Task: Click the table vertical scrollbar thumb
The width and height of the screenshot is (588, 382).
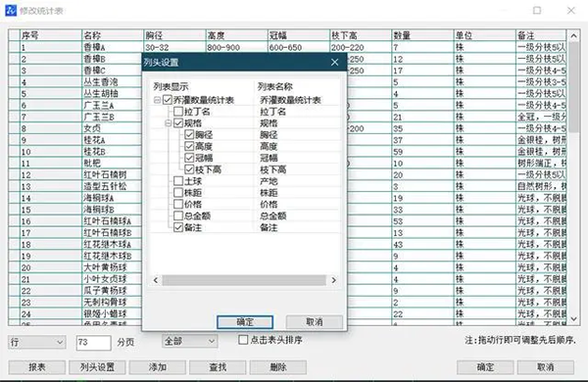Action: (573, 86)
